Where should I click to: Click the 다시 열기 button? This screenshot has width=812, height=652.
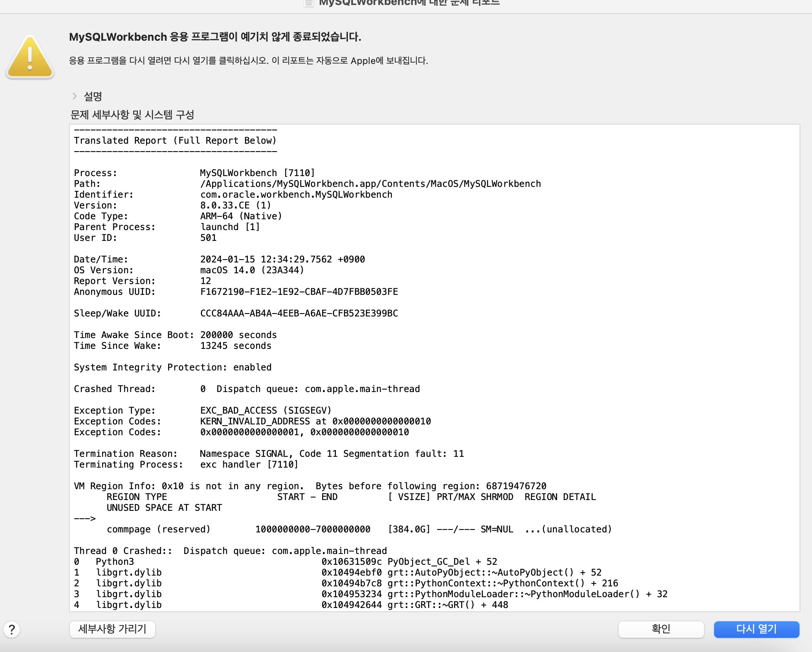[756, 629]
